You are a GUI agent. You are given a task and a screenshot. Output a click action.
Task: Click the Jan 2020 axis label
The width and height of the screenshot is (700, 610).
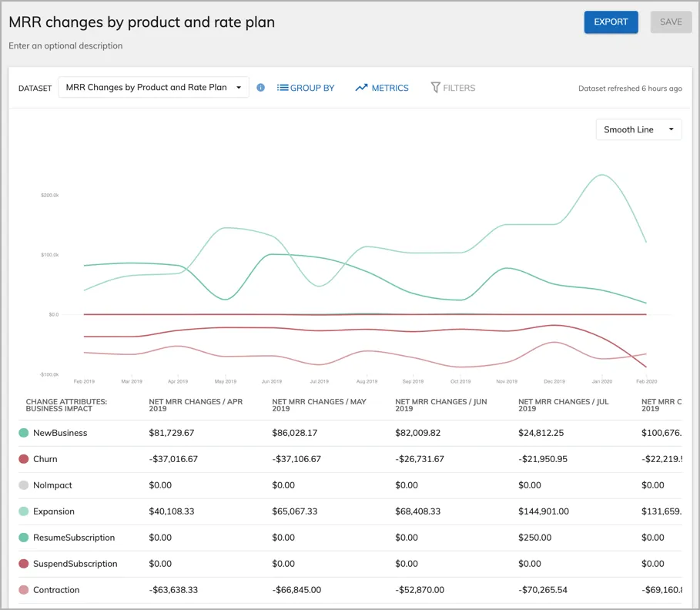[x=601, y=381]
